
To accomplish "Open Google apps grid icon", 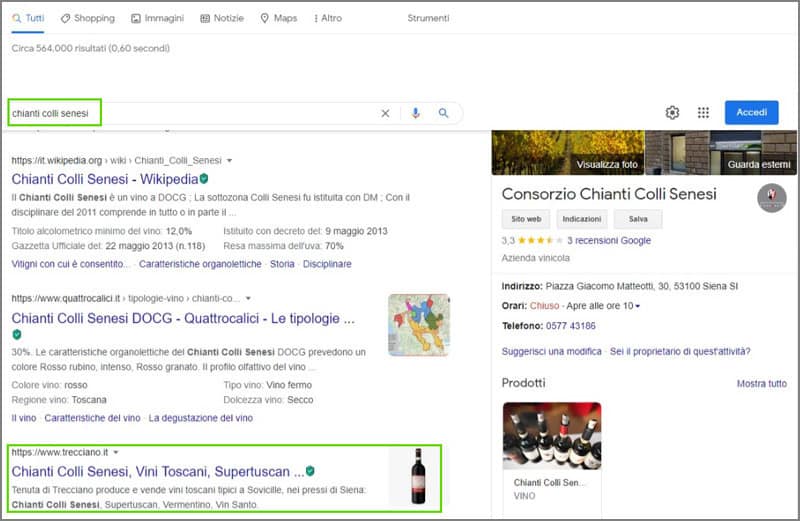I will pyautogui.click(x=704, y=112).
